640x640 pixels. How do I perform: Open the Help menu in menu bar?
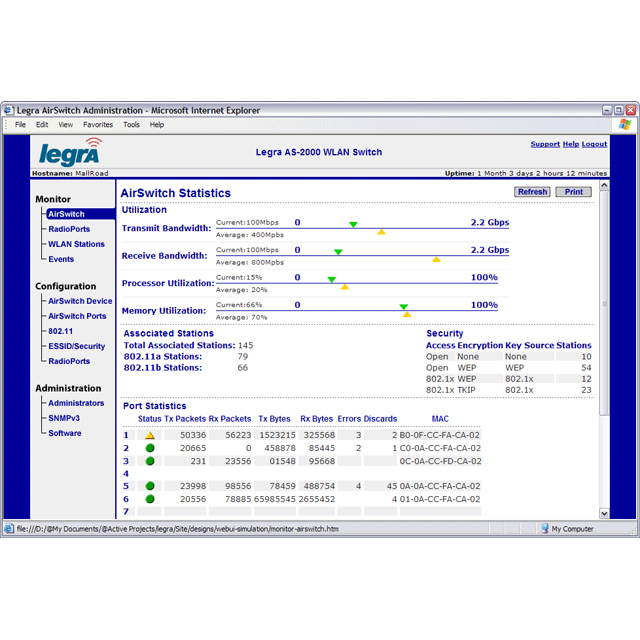pos(157,124)
